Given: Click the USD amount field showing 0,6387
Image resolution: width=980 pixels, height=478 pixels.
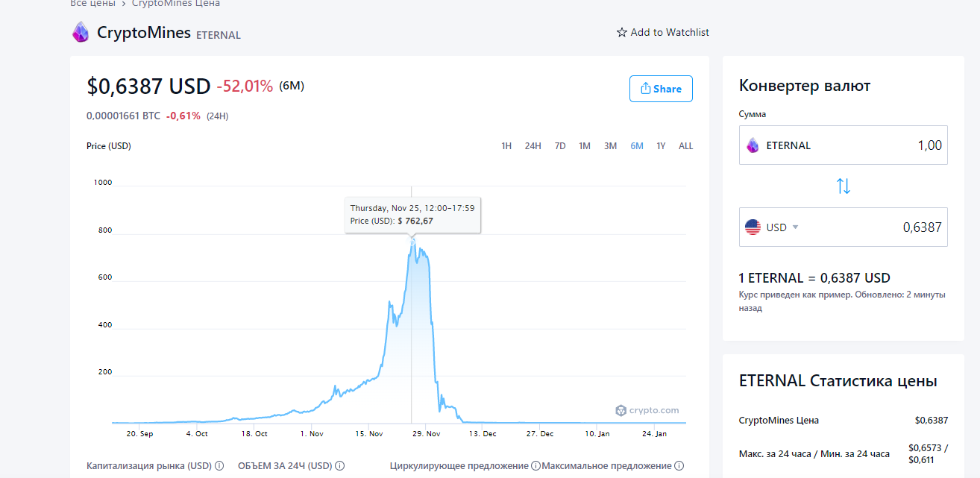Looking at the screenshot, I should (x=844, y=227).
